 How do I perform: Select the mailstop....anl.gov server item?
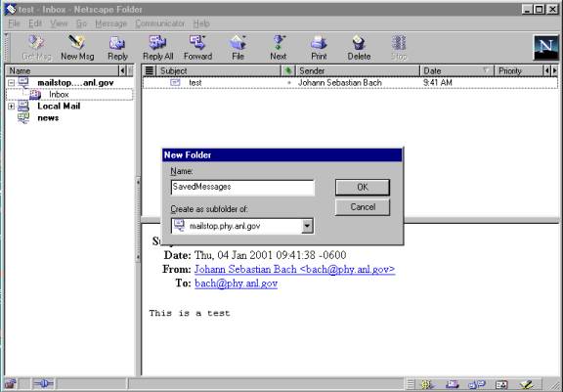click(x=75, y=83)
